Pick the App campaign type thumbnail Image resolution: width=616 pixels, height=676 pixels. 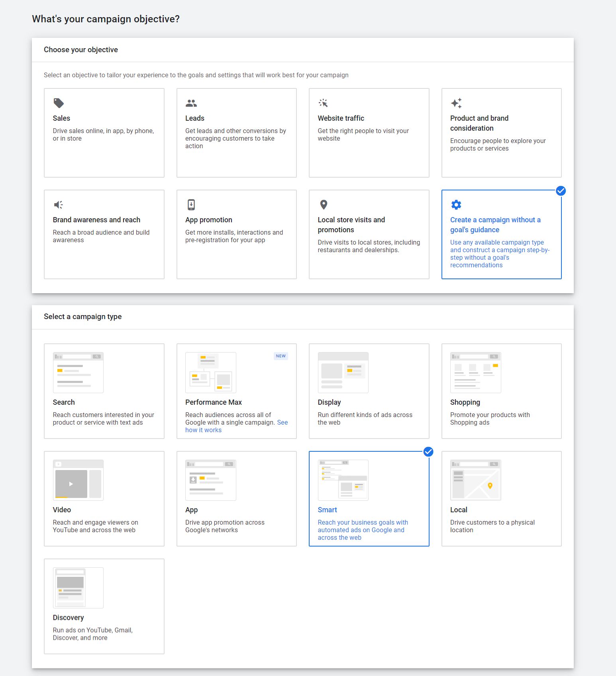[x=210, y=480]
